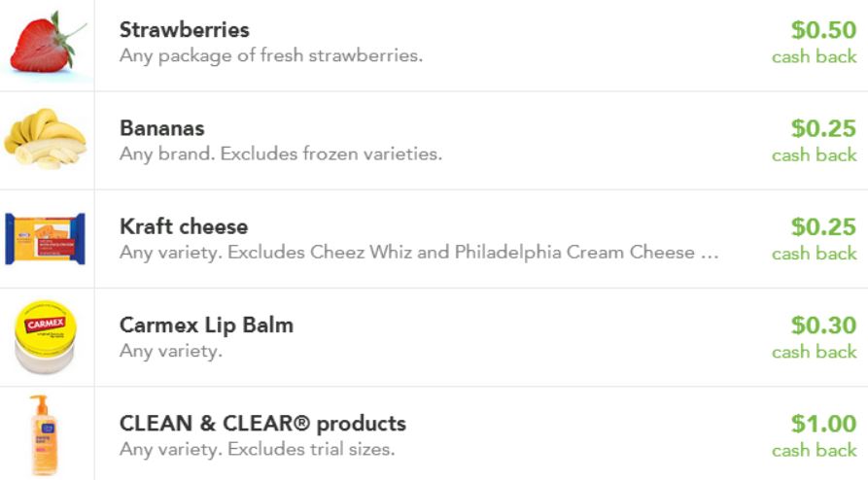The image size is (868, 480).
Task: Select the $0.50 cash back amount
Action: pyautogui.click(x=823, y=30)
